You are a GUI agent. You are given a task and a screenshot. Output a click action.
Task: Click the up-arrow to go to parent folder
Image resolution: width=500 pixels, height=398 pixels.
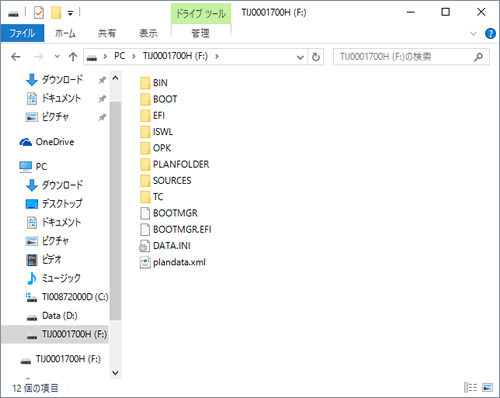click(73, 57)
